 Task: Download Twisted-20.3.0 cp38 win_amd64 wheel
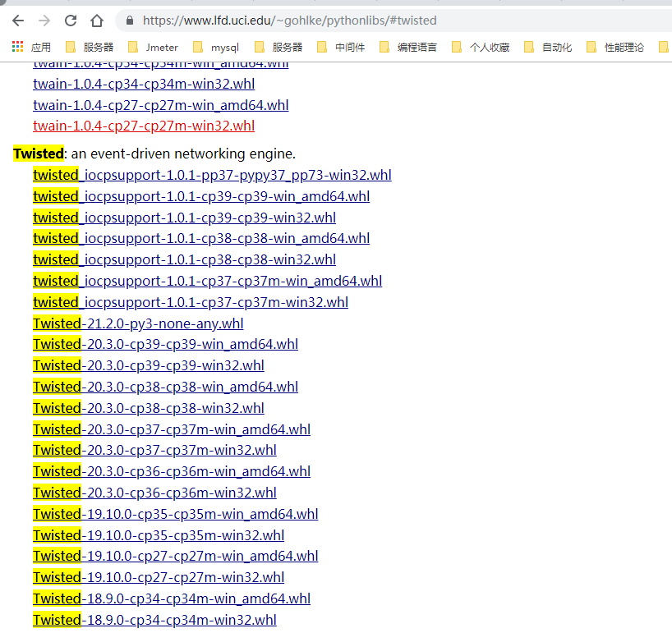165,387
